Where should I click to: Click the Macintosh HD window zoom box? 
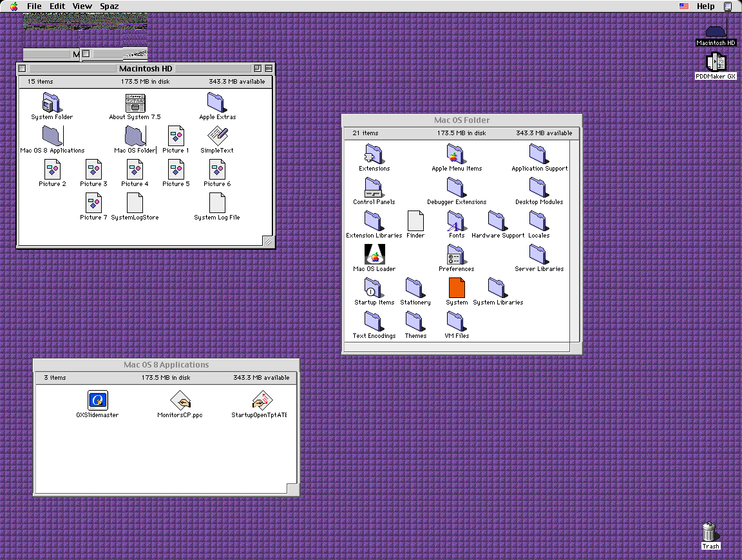pos(258,69)
